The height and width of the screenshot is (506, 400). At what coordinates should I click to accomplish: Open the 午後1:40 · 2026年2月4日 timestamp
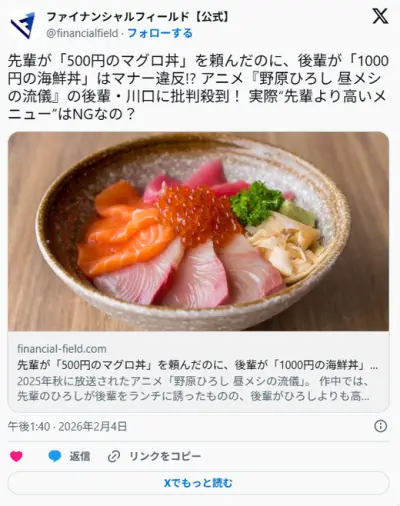point(67,426)
